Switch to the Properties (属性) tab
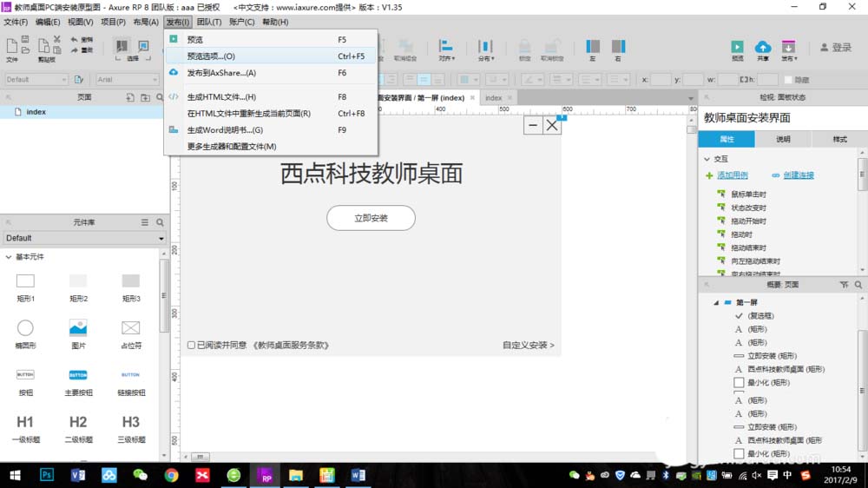The height and width of the screenshot is (488, 868). click(x=727, y=140)
